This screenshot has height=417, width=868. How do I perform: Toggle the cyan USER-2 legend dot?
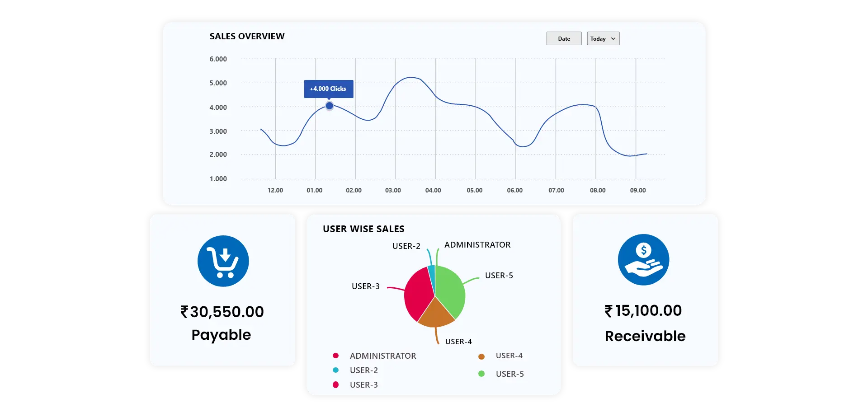[x=335, y=370]
